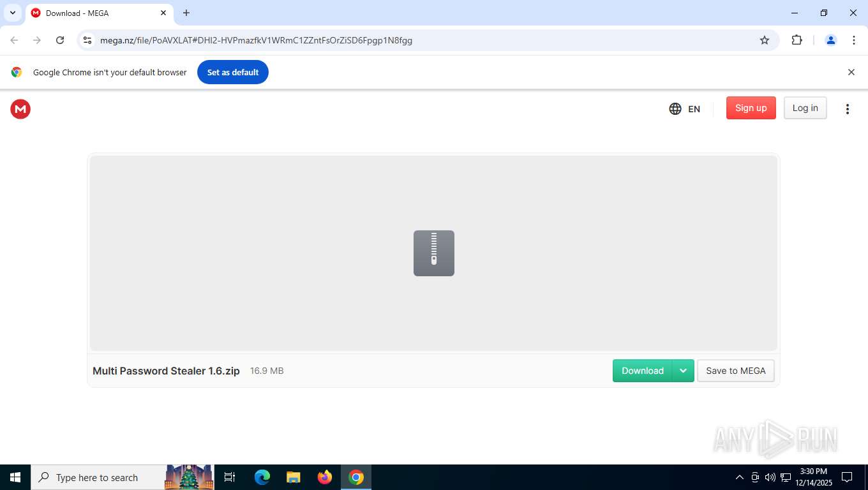Go forward using the forward arrow

click(37, 40)
